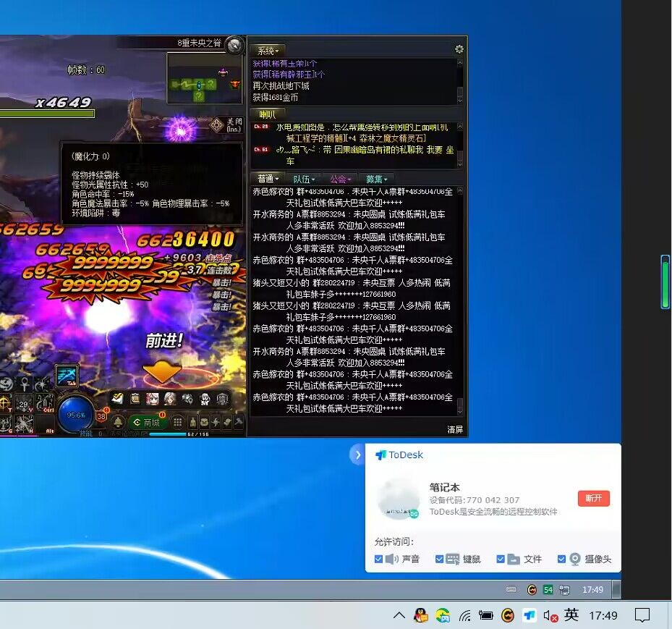Click the green 54 icon in remote taskbar

point(548,590)
